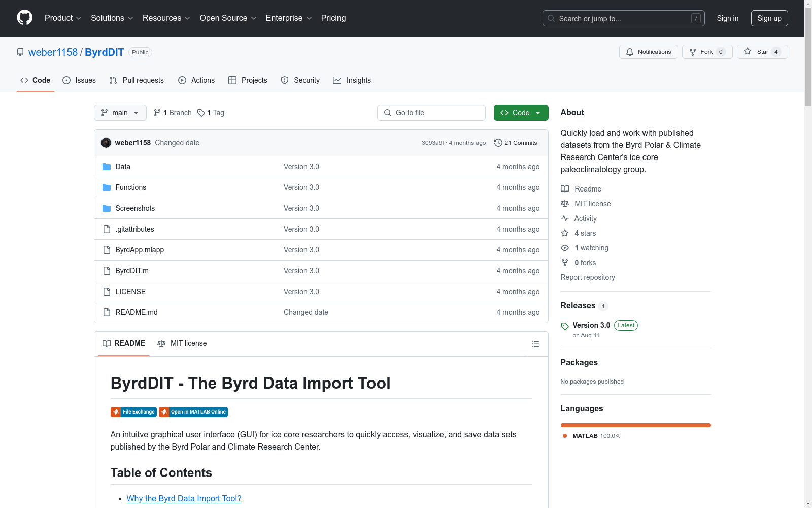Expand the Open Source menu
This screenshot has height=508, width=812.
[x=228, y=18]
